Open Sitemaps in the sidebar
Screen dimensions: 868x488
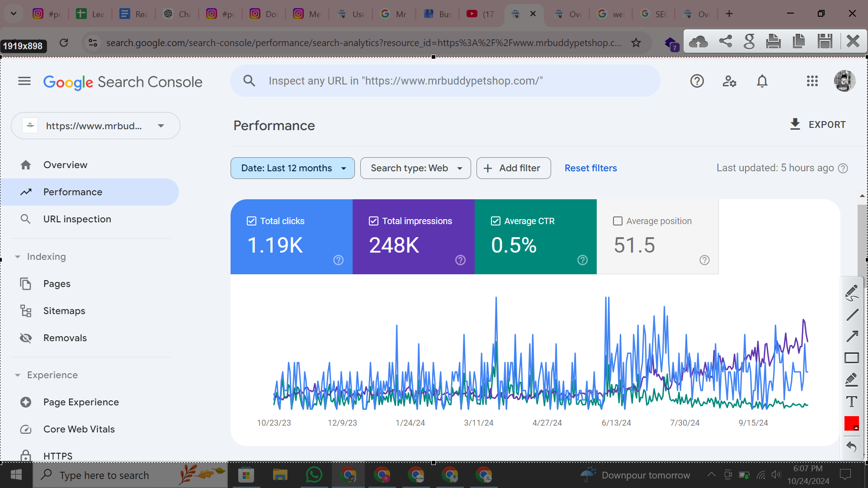coord(64,311)
